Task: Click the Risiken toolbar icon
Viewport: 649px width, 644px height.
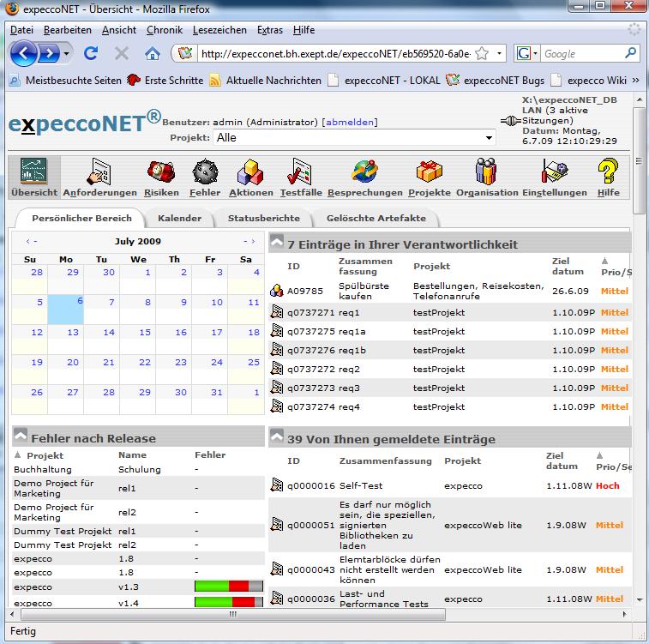Action: (161, 172)
